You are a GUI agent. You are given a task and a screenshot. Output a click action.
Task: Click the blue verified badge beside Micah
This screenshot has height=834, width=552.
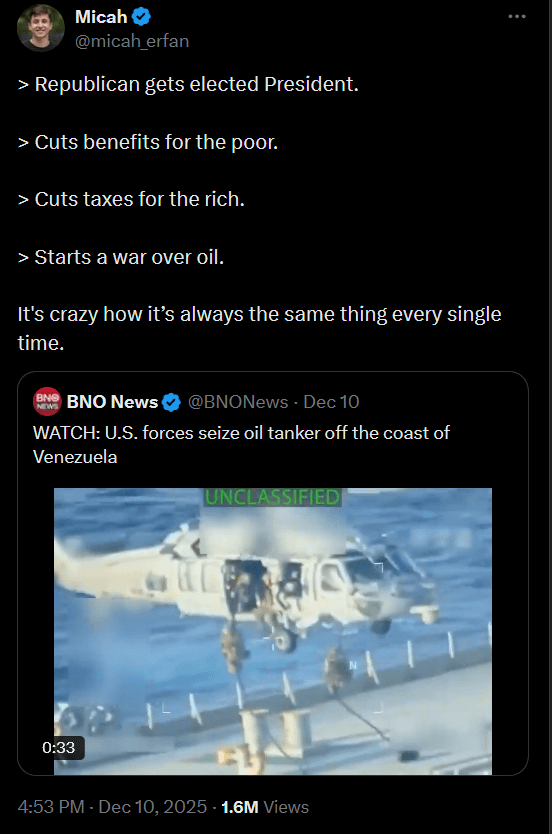click(x=141, y=17)
